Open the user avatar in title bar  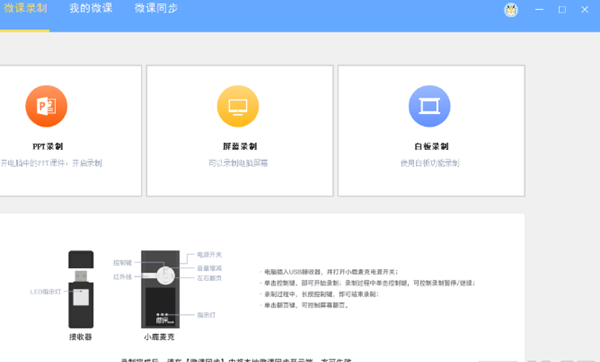point(511,10)
